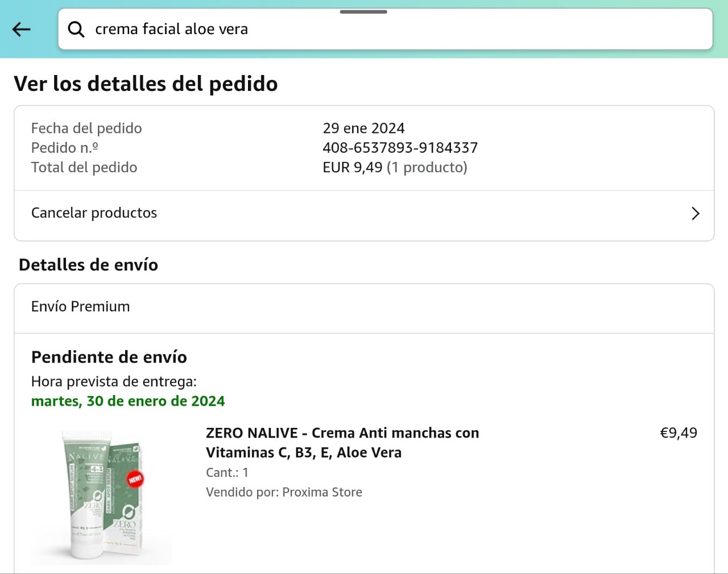Click the magnifying glass search icon
Screen dimensions: 728x574
[76, 30]
